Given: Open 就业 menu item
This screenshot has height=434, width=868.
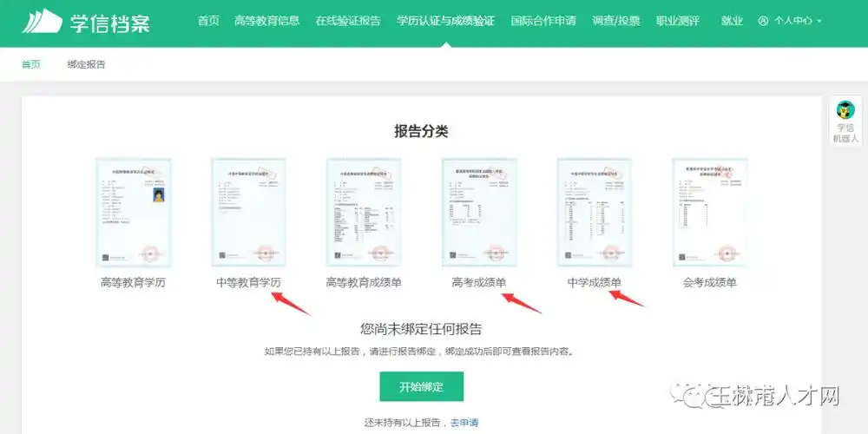Looking at the screenshot, I should [x=732, y=21].
